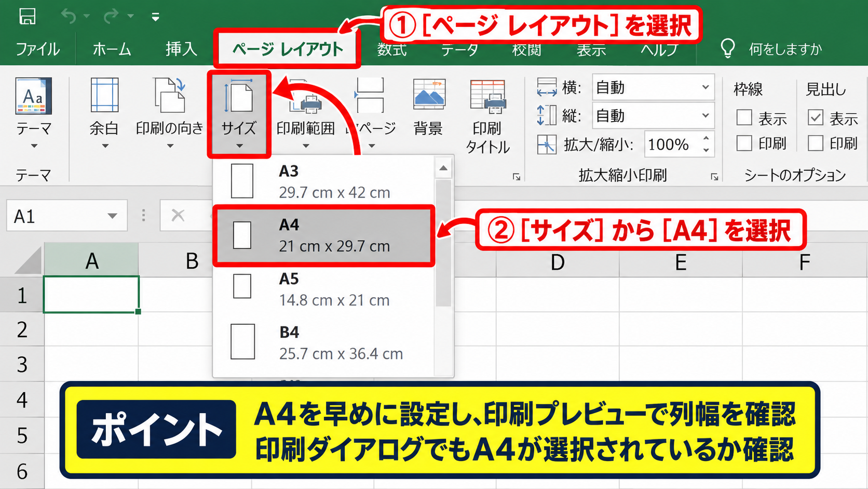
Task: Click the 印刷タイトル (Print Titles) icon
Action: (x=487, y=97)
